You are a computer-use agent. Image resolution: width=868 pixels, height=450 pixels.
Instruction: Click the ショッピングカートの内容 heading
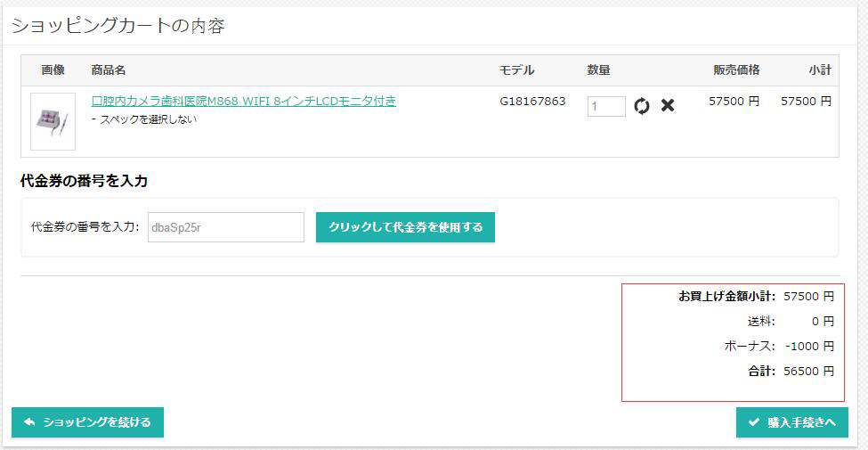click(118, 26)
